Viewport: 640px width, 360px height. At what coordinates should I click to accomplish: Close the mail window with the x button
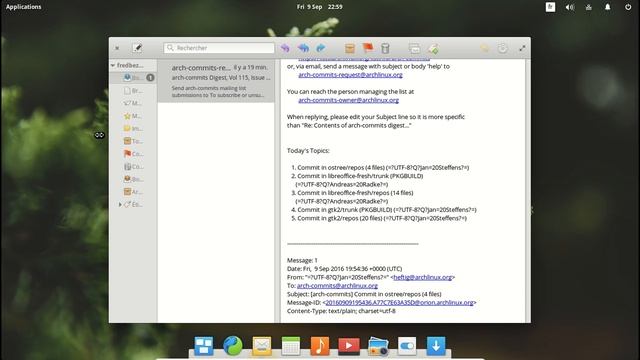(117, 48)
